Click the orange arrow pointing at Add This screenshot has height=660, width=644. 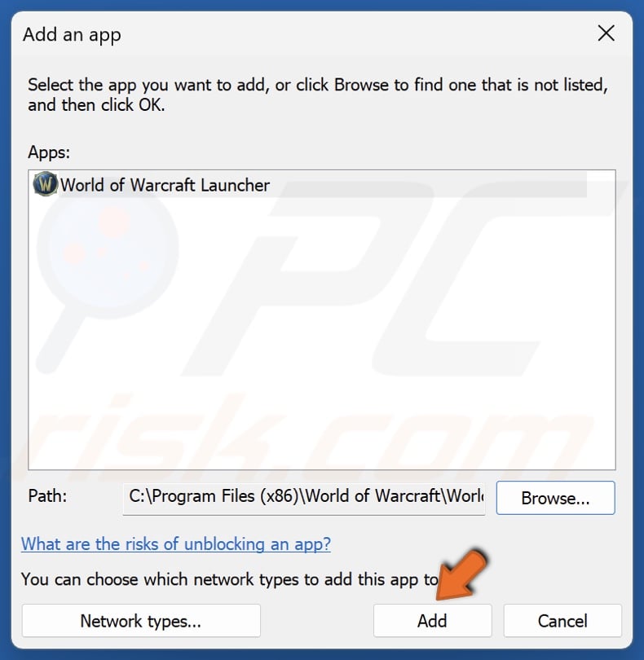461,574
